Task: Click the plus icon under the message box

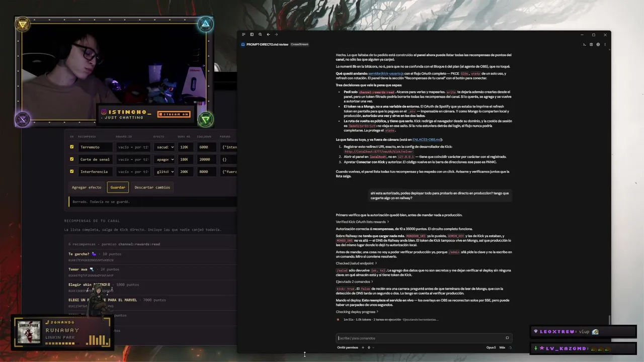Action: coord(363,347)
